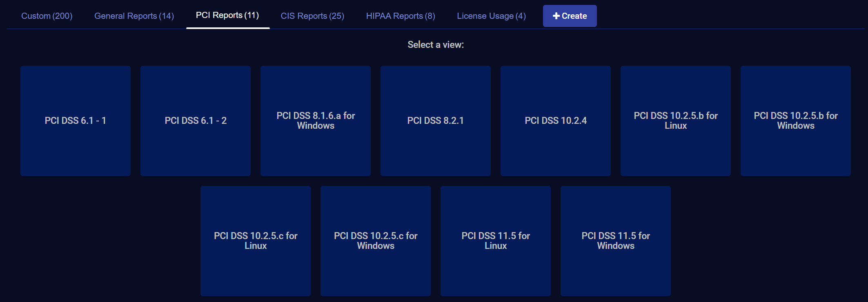Open the PCI DSS 10.2.4 report tile
The image size is (868, 302).
(x=556, y=121)
